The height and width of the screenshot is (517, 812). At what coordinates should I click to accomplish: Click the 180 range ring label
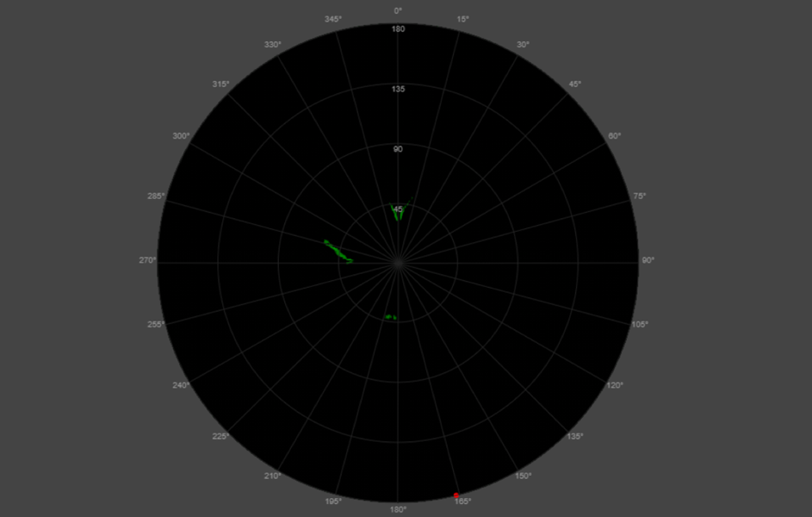(398, 29)
